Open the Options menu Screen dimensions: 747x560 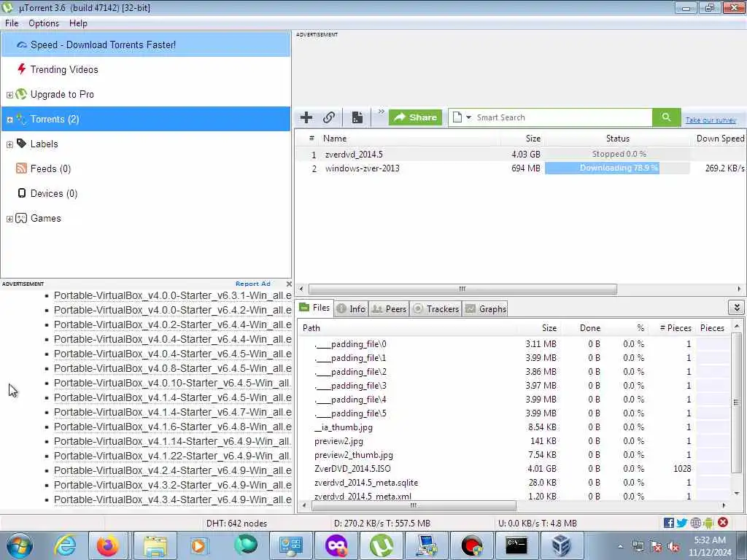(44, 23)
